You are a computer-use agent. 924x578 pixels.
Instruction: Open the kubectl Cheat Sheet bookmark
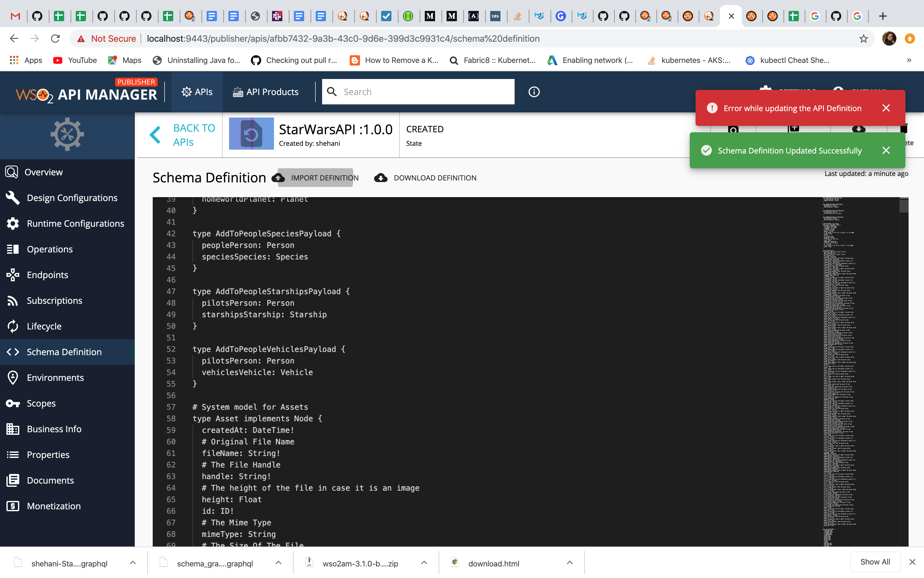[x=788, y=60]
